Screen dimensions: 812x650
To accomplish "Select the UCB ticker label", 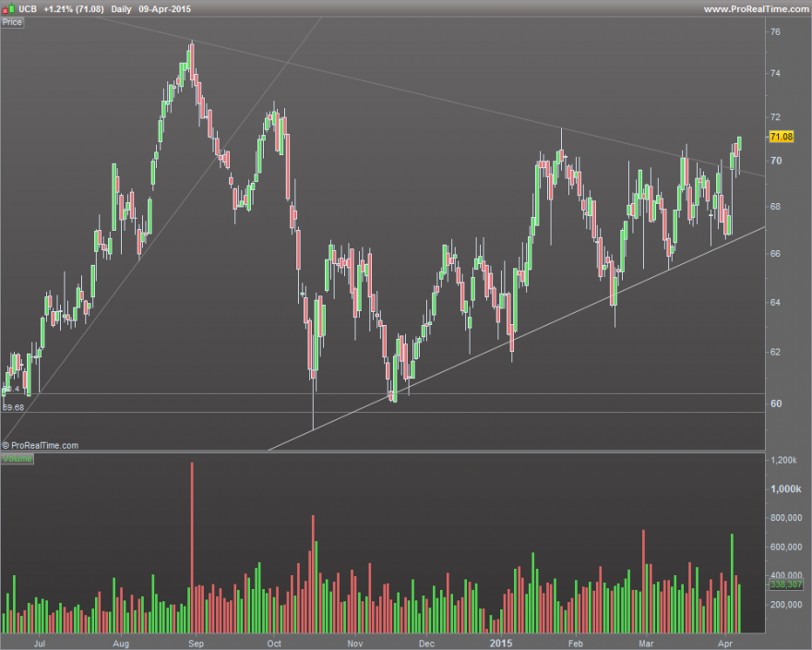I will (28, 9).
